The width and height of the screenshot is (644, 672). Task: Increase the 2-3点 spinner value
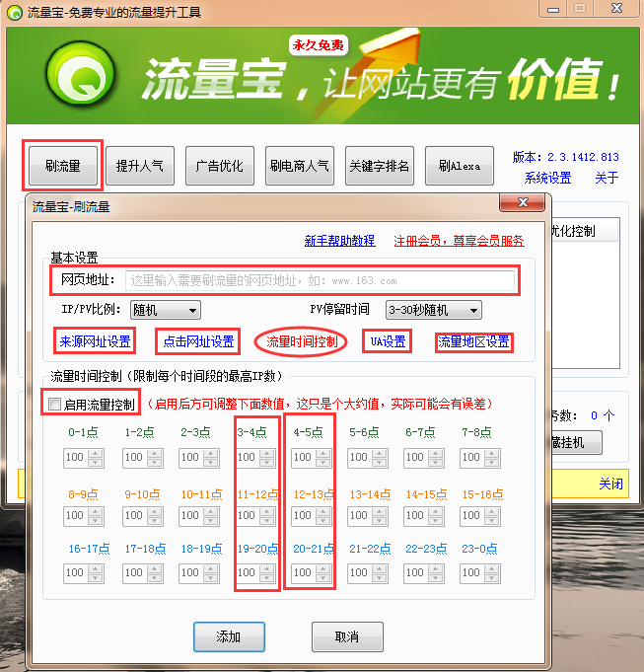tap(211, 454)
